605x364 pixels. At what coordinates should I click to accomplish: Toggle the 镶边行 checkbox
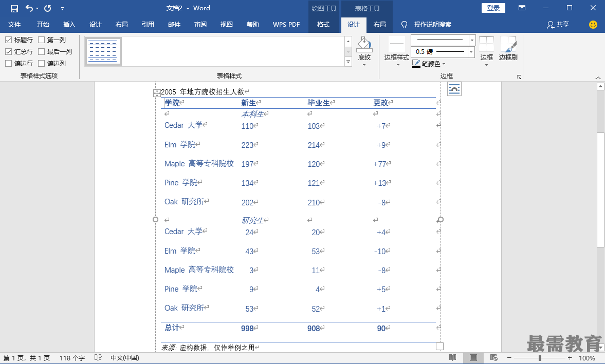(9, 64)
